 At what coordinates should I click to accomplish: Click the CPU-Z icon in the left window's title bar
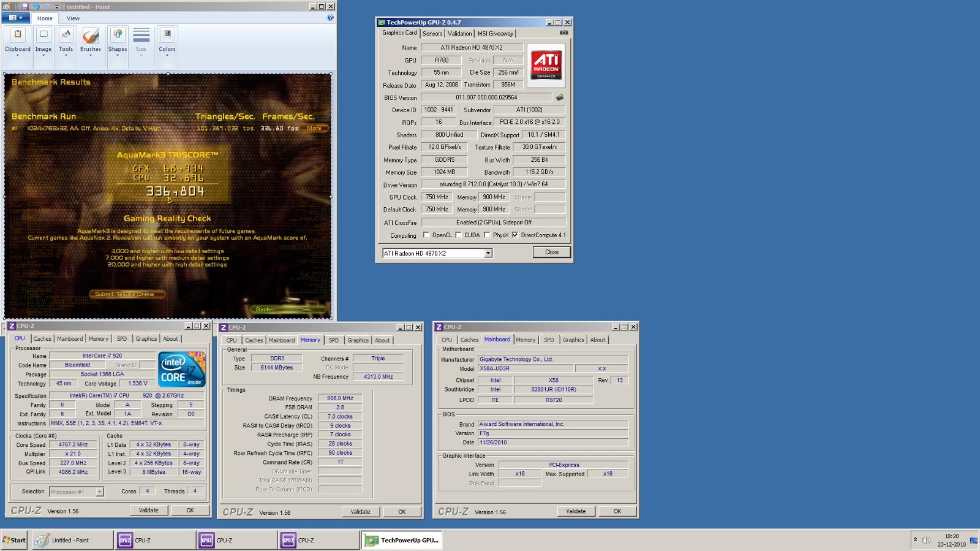11,326
